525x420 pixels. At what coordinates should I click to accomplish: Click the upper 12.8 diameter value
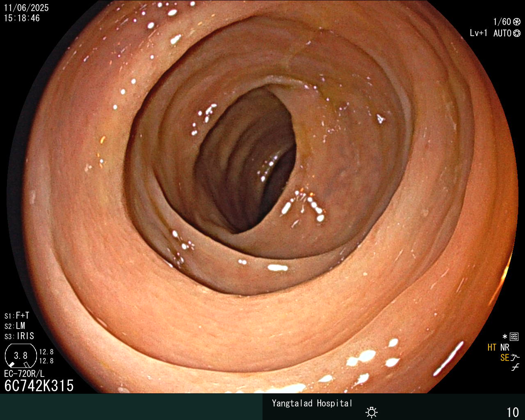[x=46, y=352]
